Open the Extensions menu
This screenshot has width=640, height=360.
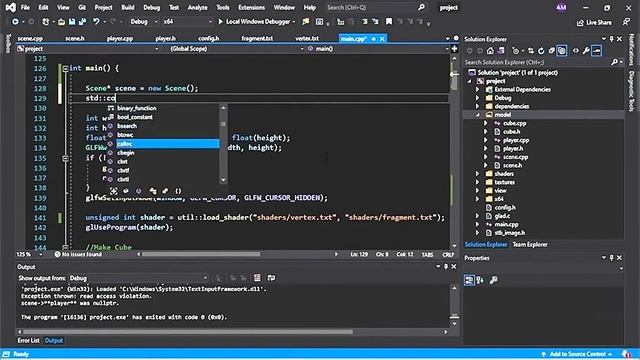pyautogui.click(x=251, y=7)
